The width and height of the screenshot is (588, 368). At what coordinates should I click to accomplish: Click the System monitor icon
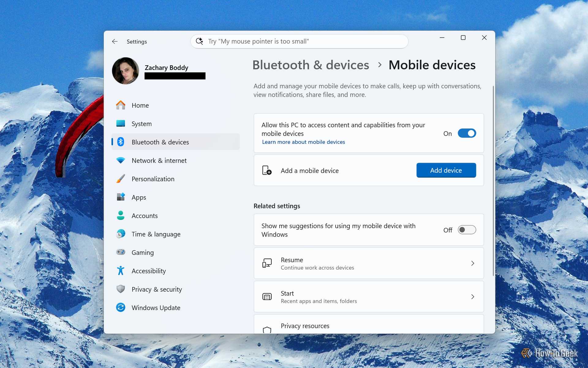pos(121,124)
